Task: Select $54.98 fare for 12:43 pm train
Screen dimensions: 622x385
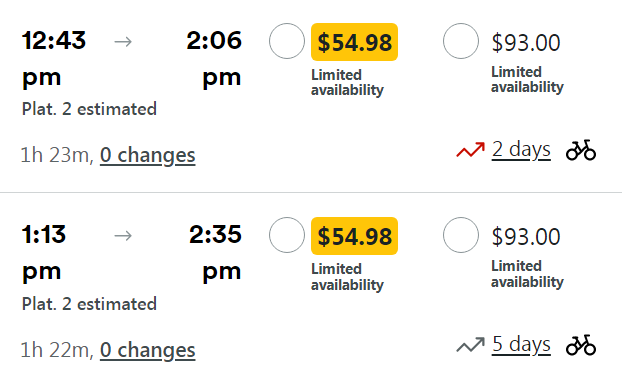Action: point(287,41)
